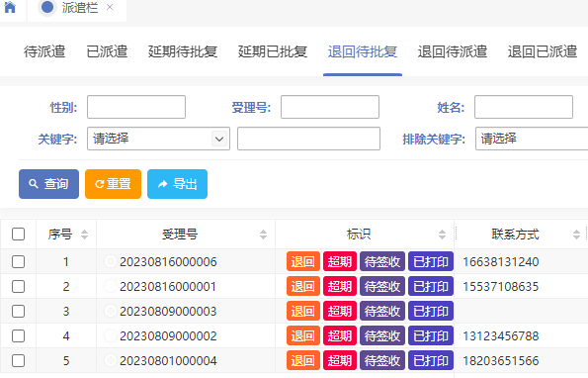Sort by 受理号 column arrows
The width and height of the screenshot is (588, 378).
pos(263,235)
